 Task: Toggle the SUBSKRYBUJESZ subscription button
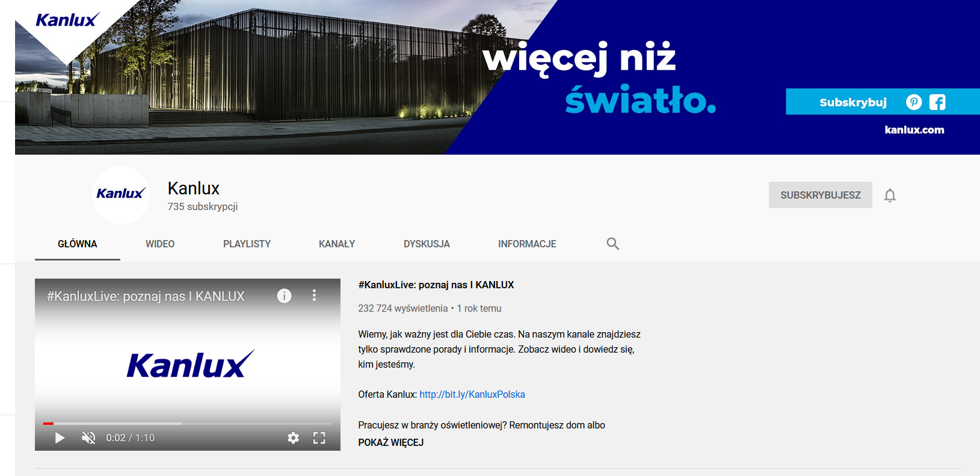820,195
